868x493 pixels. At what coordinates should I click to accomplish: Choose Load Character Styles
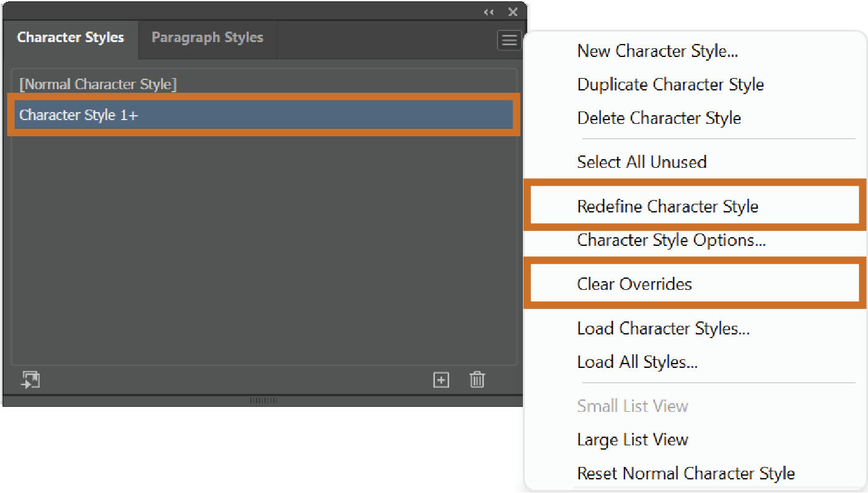[x=664, y=328]
